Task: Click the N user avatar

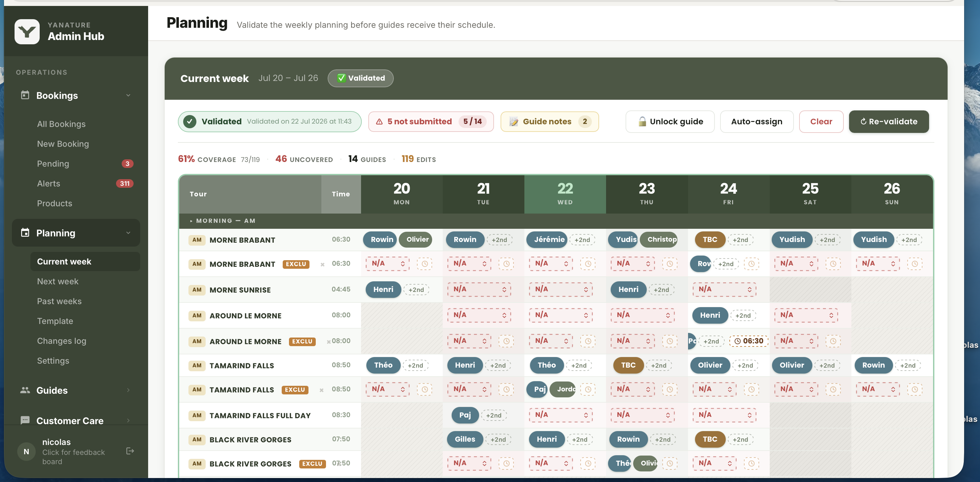Action: click(26, 452)
